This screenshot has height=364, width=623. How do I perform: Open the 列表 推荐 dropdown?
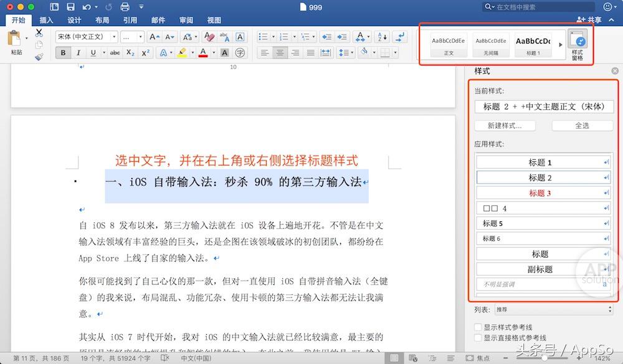click(x=554, y=309)
